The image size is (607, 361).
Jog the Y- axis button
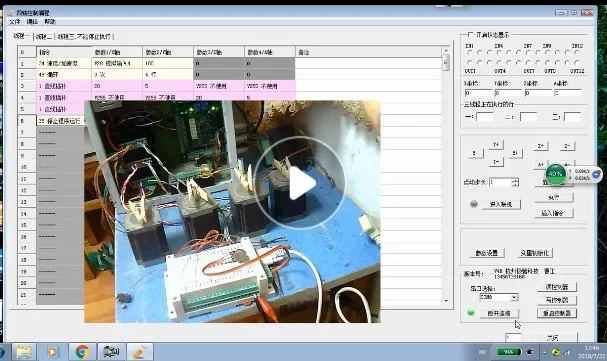[496, 162]
